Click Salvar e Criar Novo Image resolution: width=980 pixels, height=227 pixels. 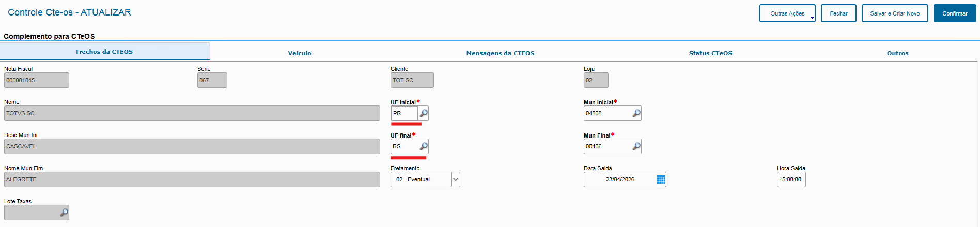895,13
